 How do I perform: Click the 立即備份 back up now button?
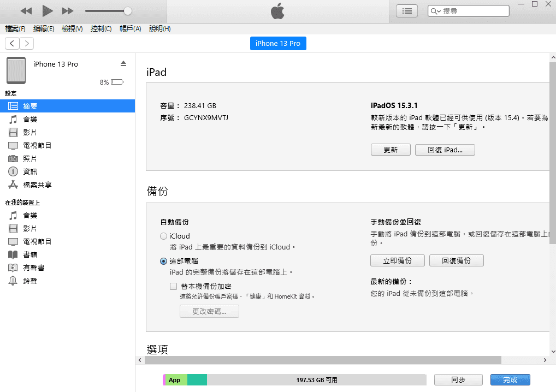click(x=397, y=260)
